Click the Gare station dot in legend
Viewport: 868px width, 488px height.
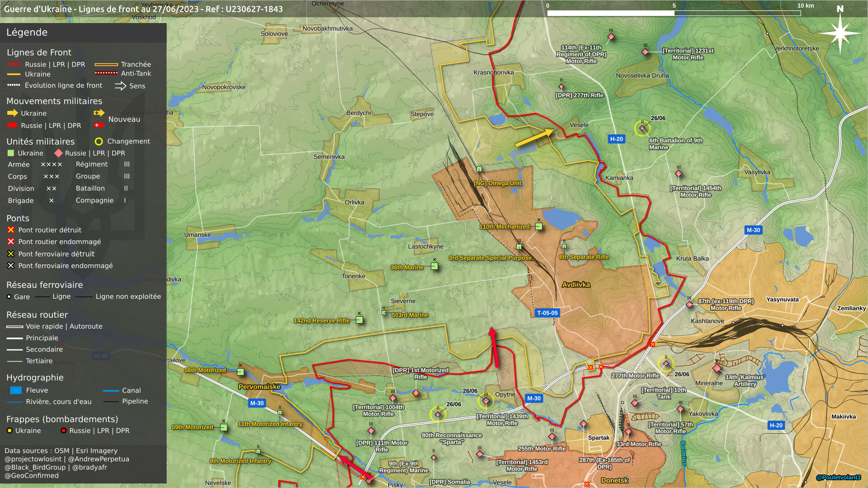[x=9, y=296]
